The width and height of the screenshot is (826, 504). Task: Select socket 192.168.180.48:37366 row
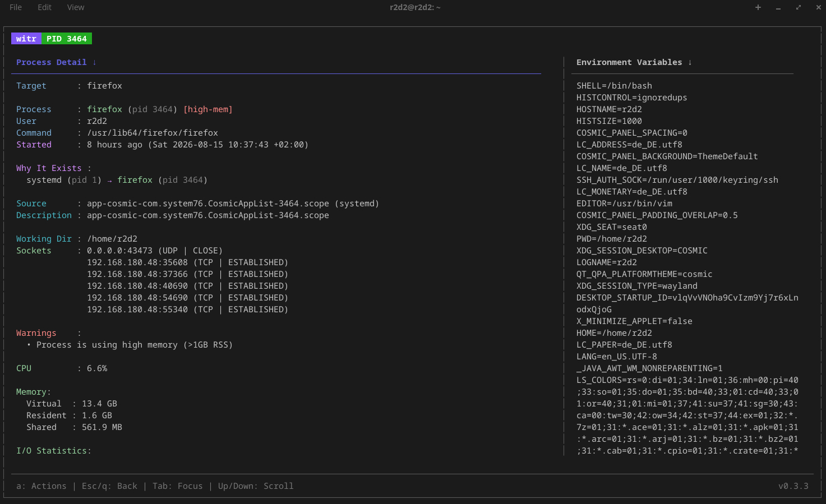coord(187,274)
